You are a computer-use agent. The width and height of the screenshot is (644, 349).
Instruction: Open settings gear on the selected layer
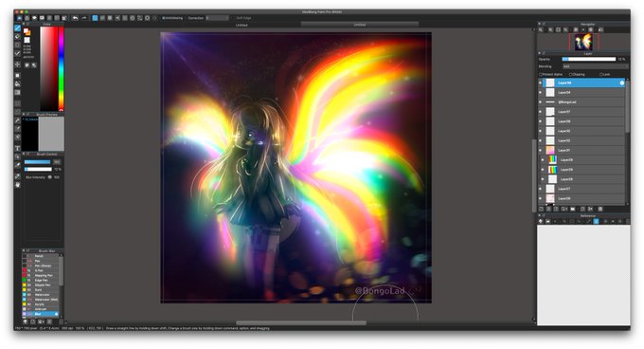click(622, 83)
